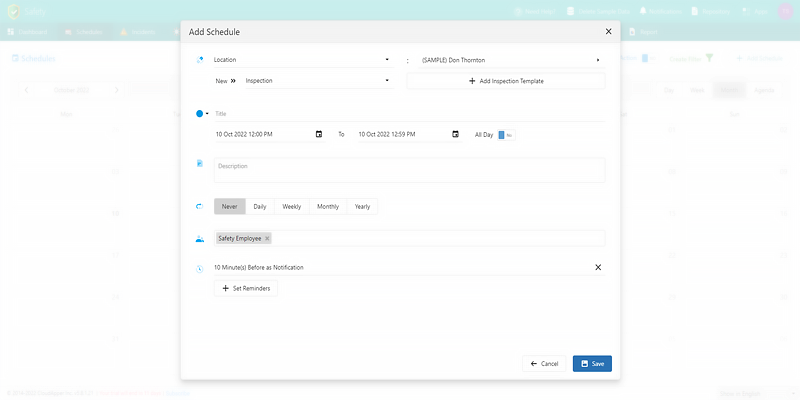The image size is (800, 400).
Task: Expand the (SAMPLE) Don Thornton selector
Action: coord(598,60)
